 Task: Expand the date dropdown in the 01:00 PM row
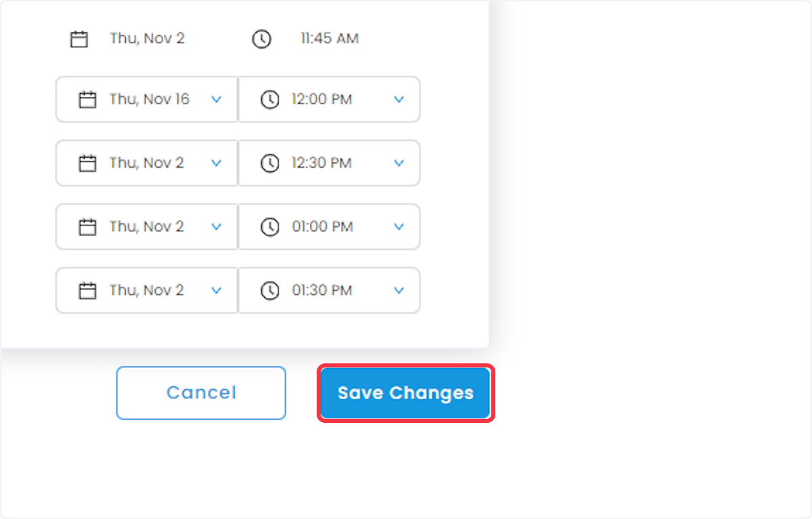(x=217, y=227)
